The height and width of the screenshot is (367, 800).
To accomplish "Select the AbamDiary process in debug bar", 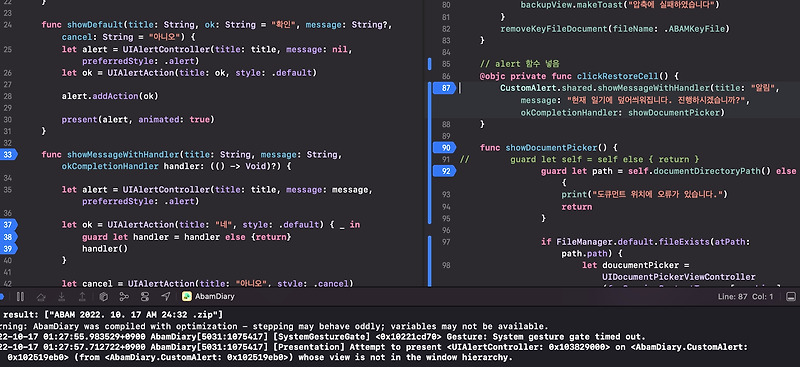I will click(208, 297).
